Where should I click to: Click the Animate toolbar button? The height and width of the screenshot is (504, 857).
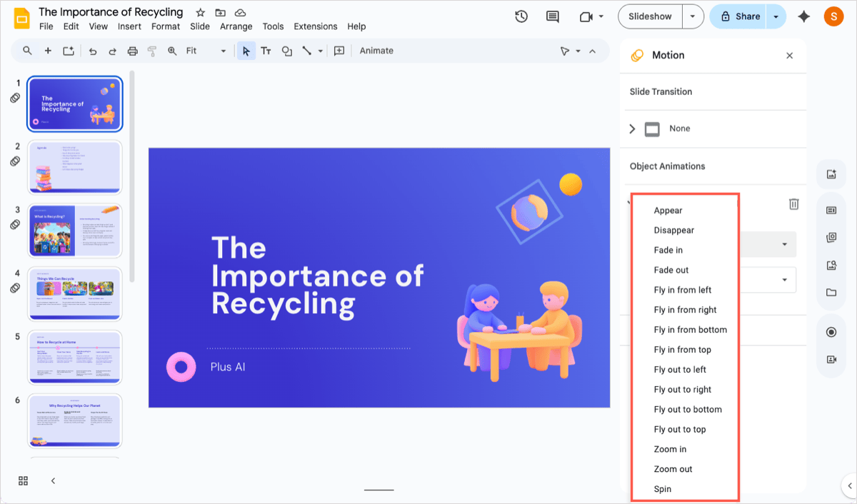coord(376,51)
